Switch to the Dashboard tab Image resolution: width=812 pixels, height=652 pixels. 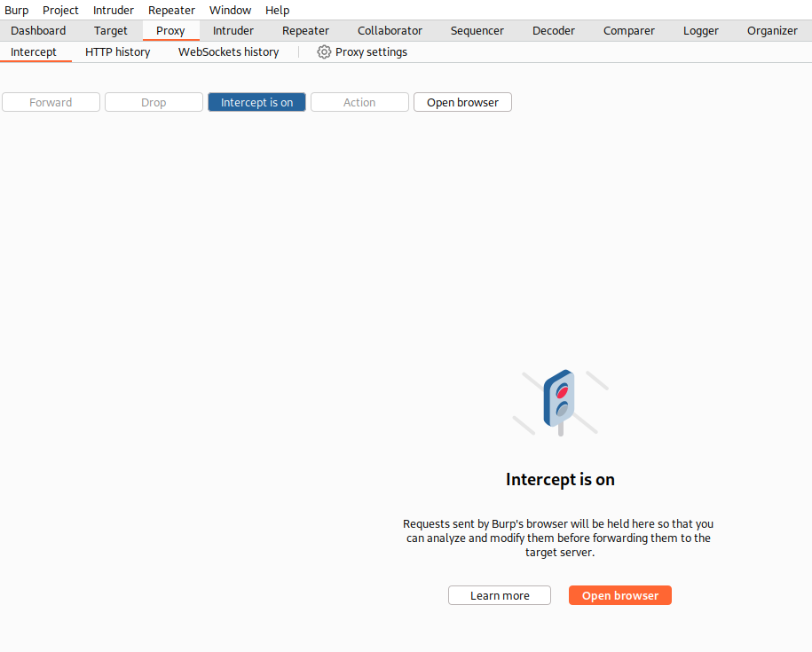click(x=38, y=31)
